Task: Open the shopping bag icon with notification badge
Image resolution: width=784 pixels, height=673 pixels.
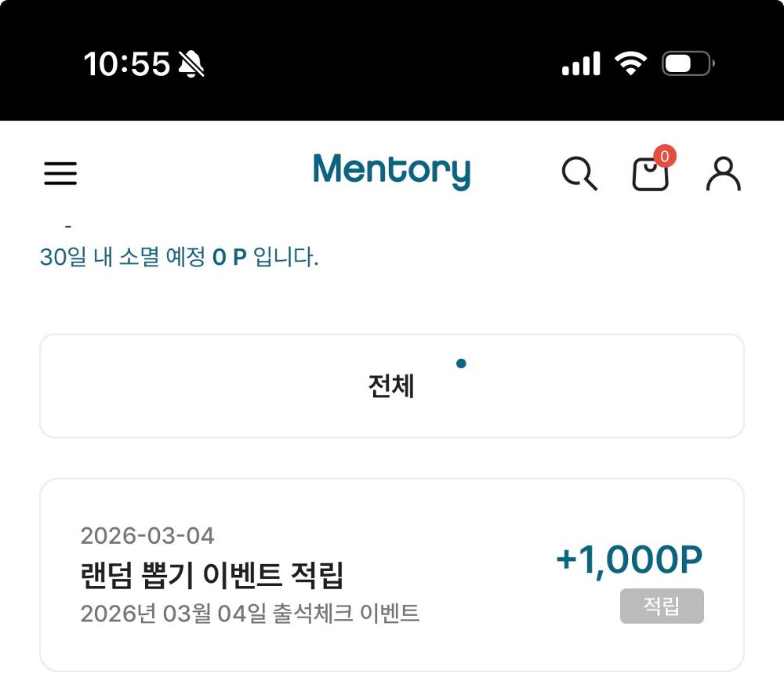Action: pos(652,175)
